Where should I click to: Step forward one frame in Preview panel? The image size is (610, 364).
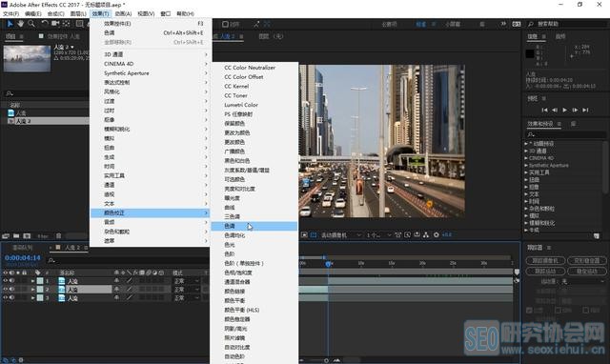point(575,110)
